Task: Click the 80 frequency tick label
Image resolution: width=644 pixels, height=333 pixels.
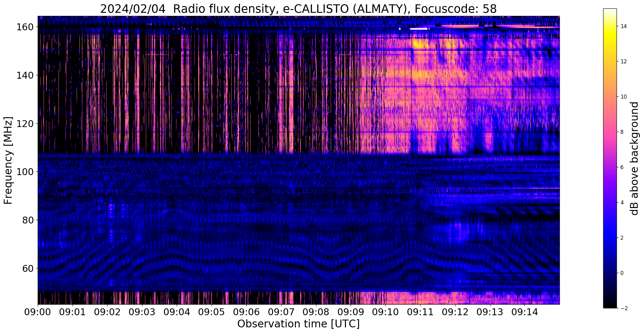Action: point(28,220)
